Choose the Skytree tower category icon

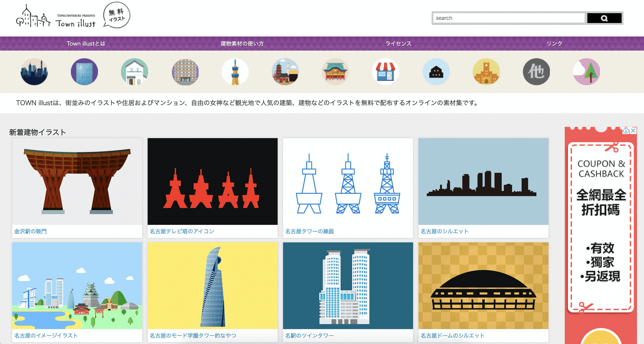pos(235,72)
